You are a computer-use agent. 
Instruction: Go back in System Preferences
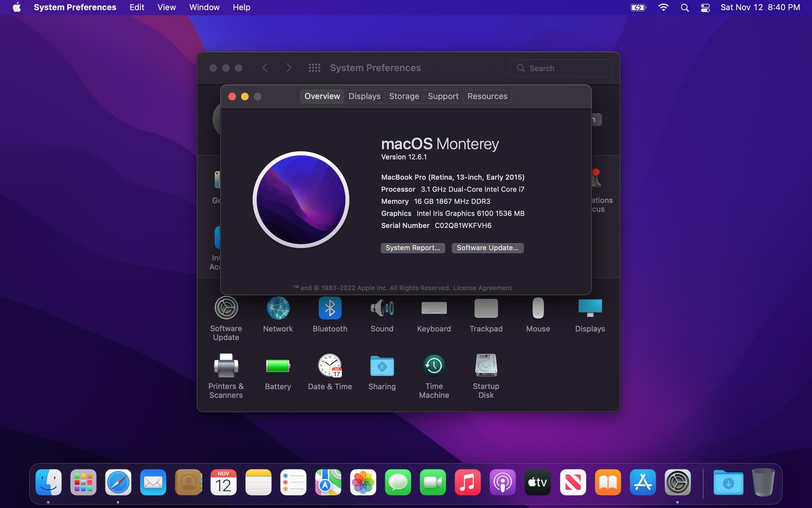[x=265, y=68]
